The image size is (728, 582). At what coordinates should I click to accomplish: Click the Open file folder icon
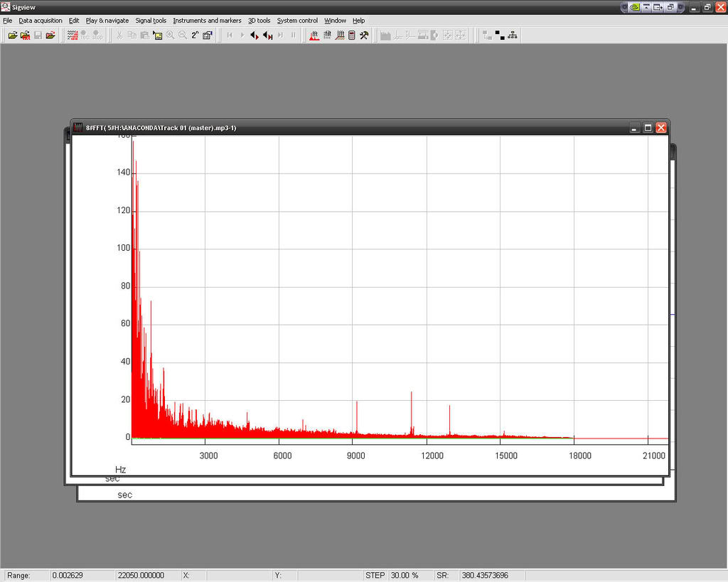pos(13,35)
